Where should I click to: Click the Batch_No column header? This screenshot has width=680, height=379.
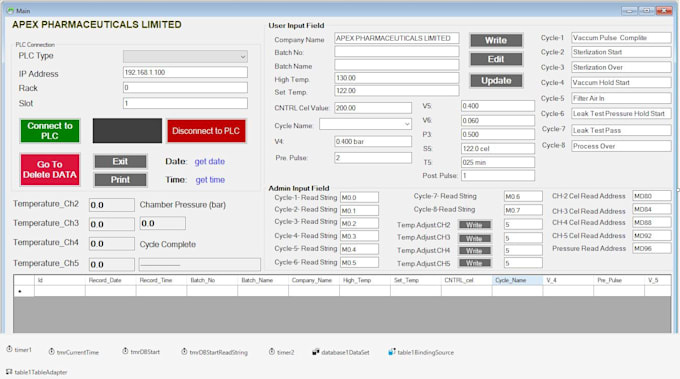click(212, 280)
